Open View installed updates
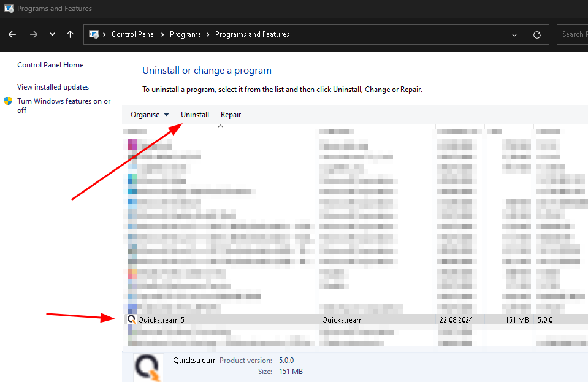 53,87
